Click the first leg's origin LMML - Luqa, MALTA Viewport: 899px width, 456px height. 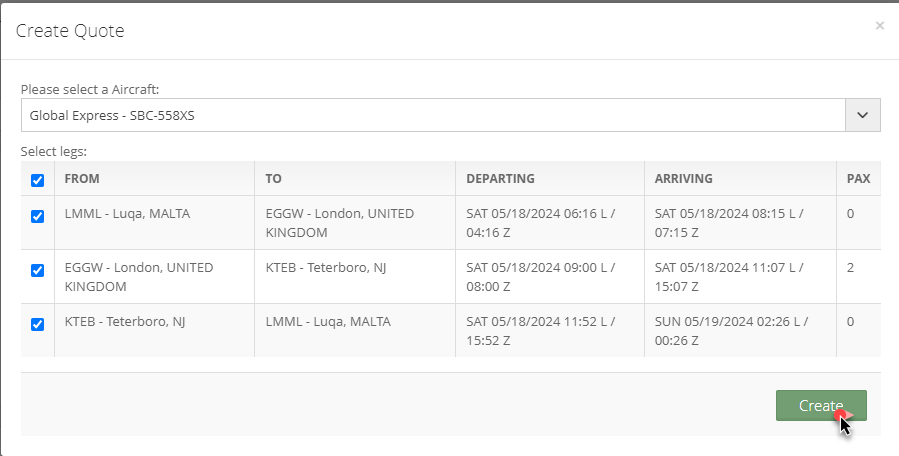click(x=127, y=213)
